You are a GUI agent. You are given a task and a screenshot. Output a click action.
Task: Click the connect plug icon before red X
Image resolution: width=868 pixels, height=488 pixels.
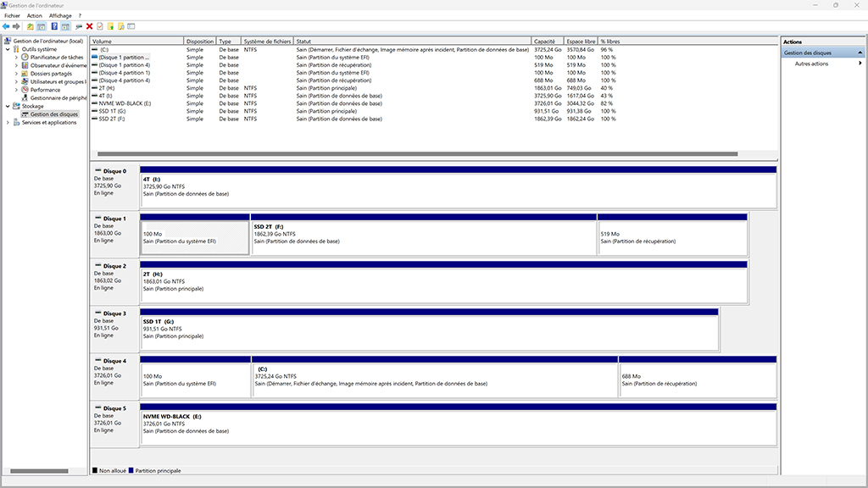[x=79, y=26]
